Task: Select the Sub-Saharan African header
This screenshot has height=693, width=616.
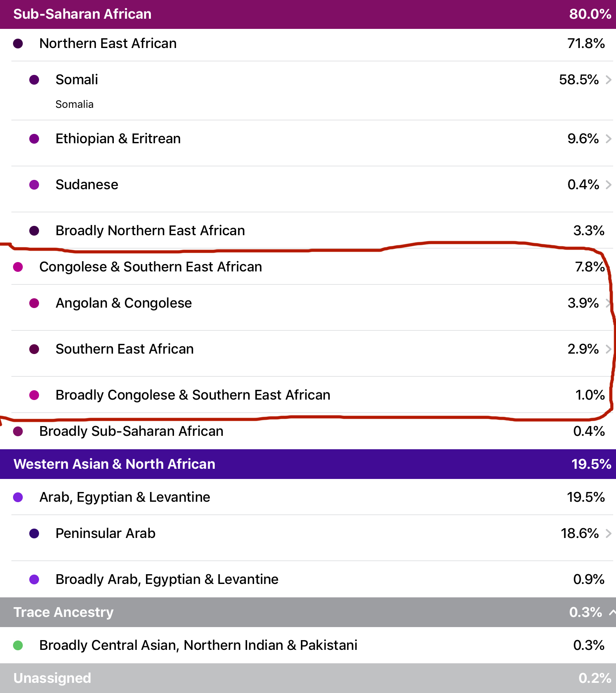Action: [x=82, y=14]
